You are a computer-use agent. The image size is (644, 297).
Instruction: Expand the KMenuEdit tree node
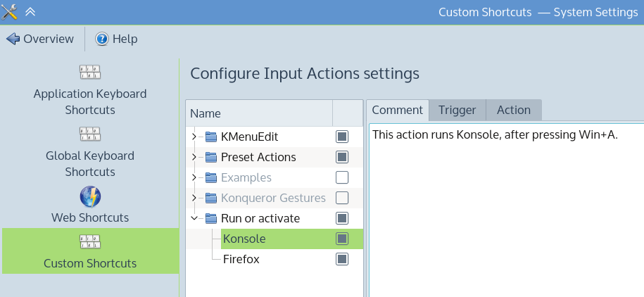pos(194,137)
